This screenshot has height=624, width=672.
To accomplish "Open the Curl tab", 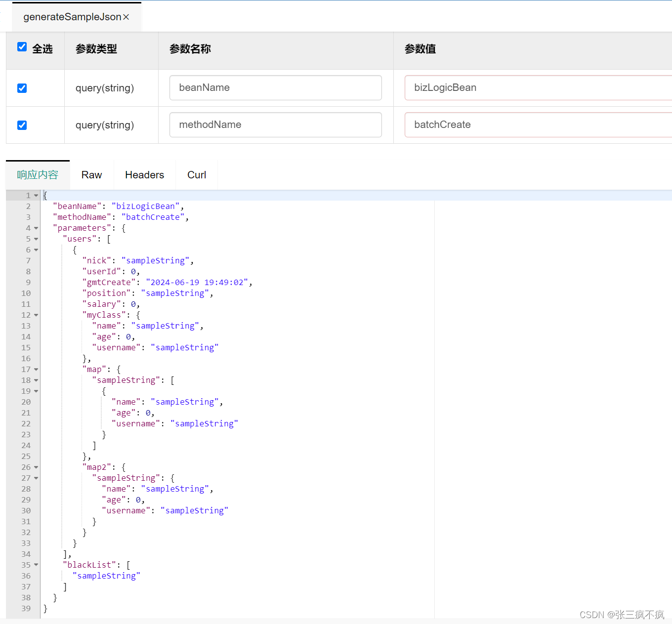I will (197, 175).
